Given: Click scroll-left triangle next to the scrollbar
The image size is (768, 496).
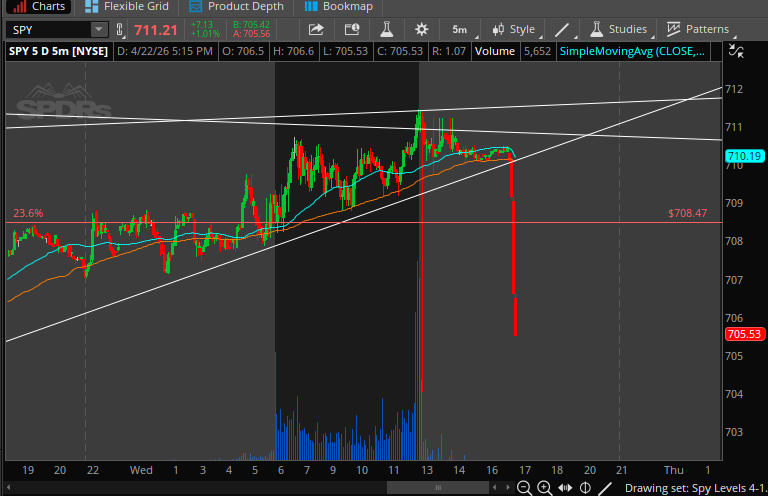Looking at the screenshot, I should pyautogui.click(x=495, y=488).
